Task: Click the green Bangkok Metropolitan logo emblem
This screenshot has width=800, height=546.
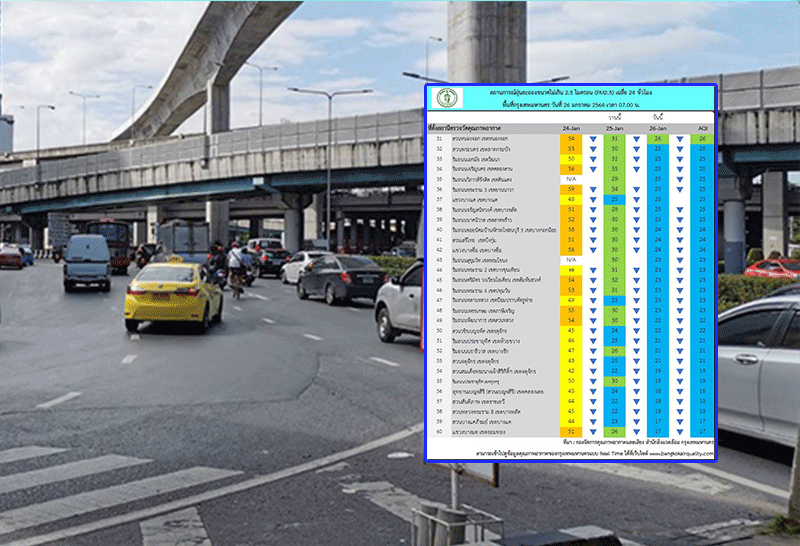Action: point(445,100)
